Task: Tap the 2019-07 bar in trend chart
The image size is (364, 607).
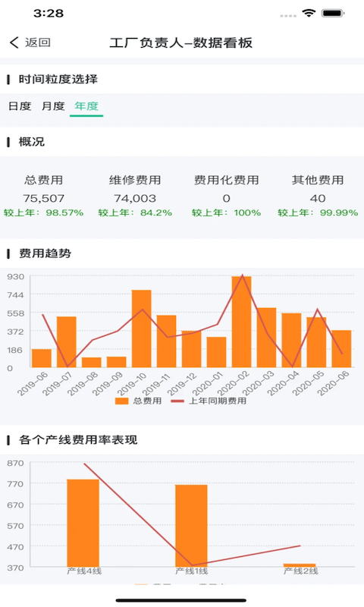Action: pos(67,342)
